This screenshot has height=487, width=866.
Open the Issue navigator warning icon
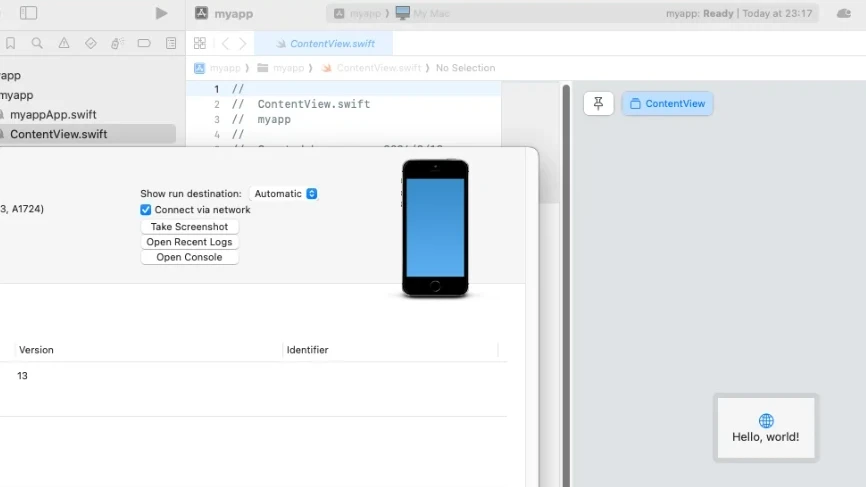coord(64,44)
